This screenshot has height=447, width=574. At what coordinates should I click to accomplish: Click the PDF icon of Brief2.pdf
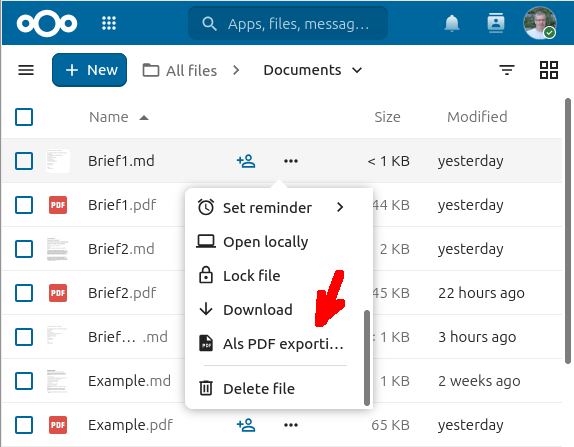pos(58,293)
